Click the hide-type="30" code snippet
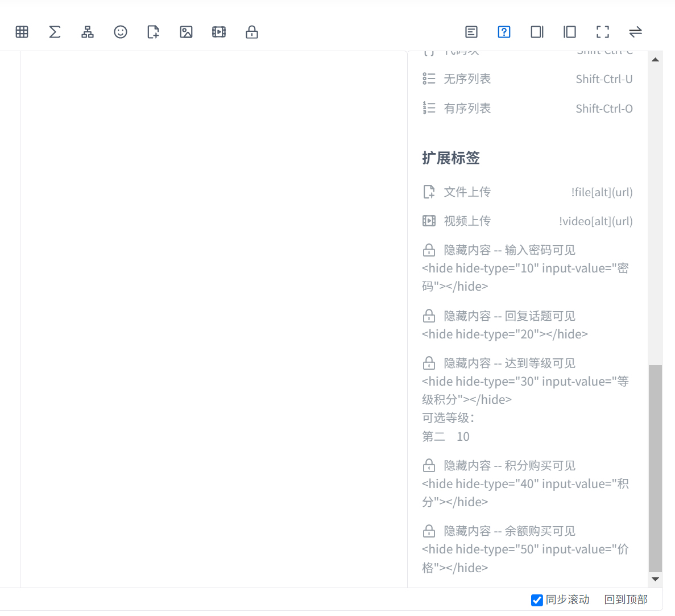 click(525, 390)
